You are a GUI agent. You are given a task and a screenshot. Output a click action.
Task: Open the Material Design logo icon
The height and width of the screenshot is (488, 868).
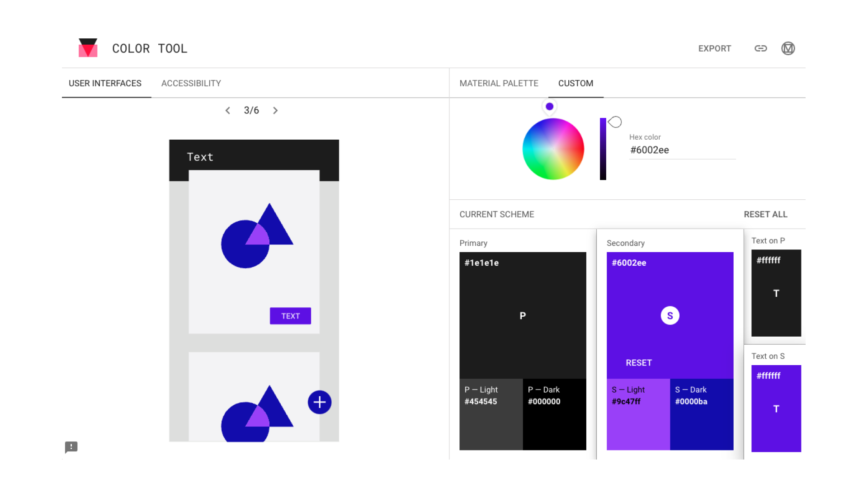pos(788,48)
